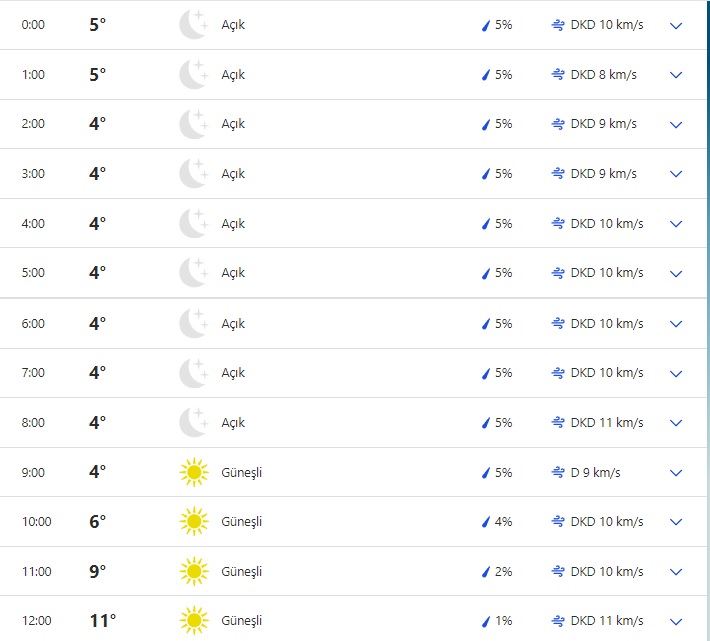Click the moon icon in the 3:00 row
Image resolution: width=710 pixels, height=641 pixels.
[192, 174]
